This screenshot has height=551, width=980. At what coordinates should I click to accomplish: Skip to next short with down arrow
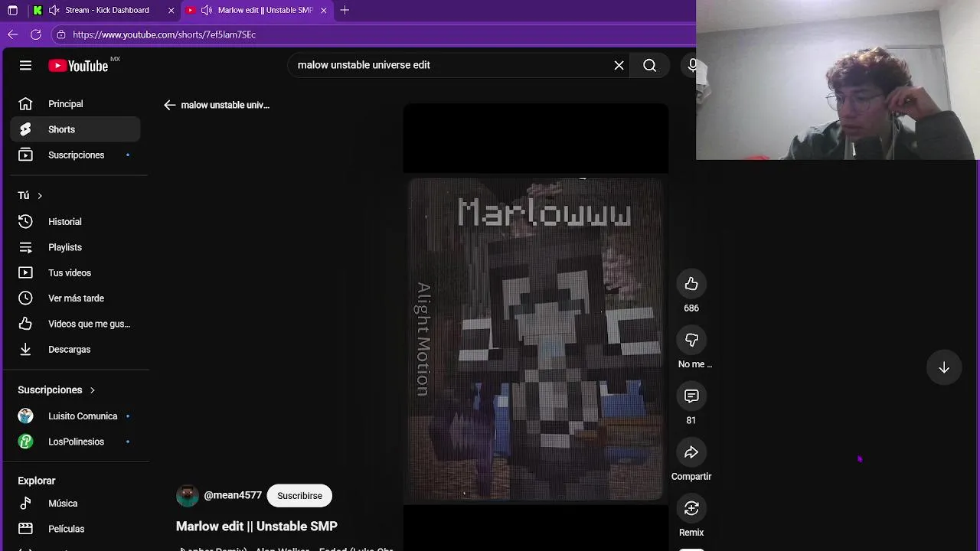click(944, 367)
